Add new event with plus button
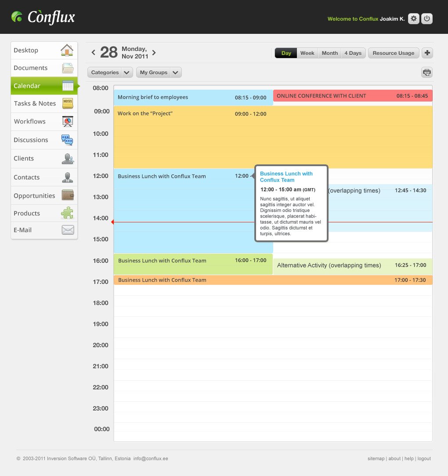This screenshot has width=448, height=476. click(x=427, y=53)
